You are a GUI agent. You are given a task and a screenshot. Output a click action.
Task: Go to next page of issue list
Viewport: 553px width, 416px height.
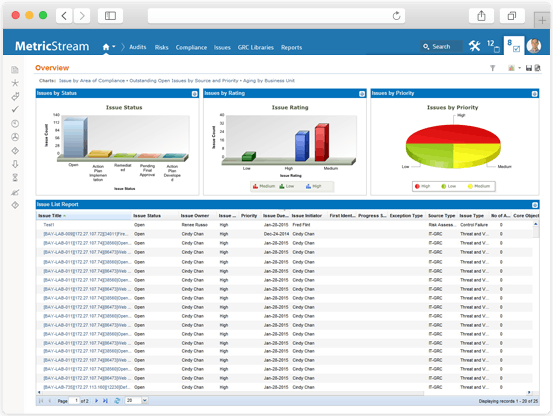(x=96, y=401)
